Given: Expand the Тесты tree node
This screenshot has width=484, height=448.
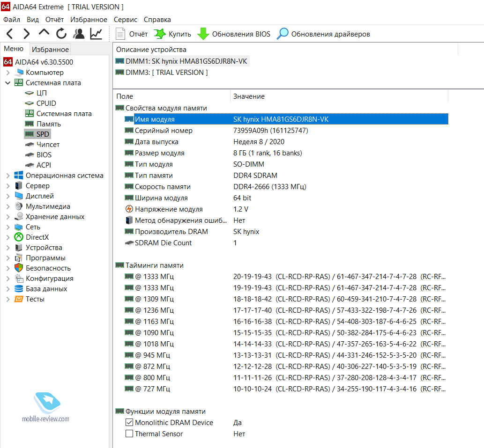Looking at the screenshot, I should click(8, 299).
